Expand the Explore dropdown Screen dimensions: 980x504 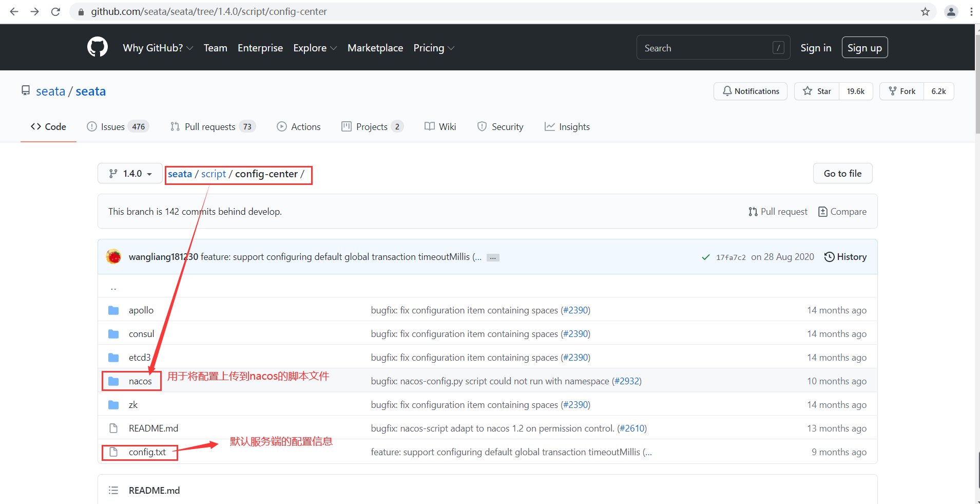[x=315, y=48]
